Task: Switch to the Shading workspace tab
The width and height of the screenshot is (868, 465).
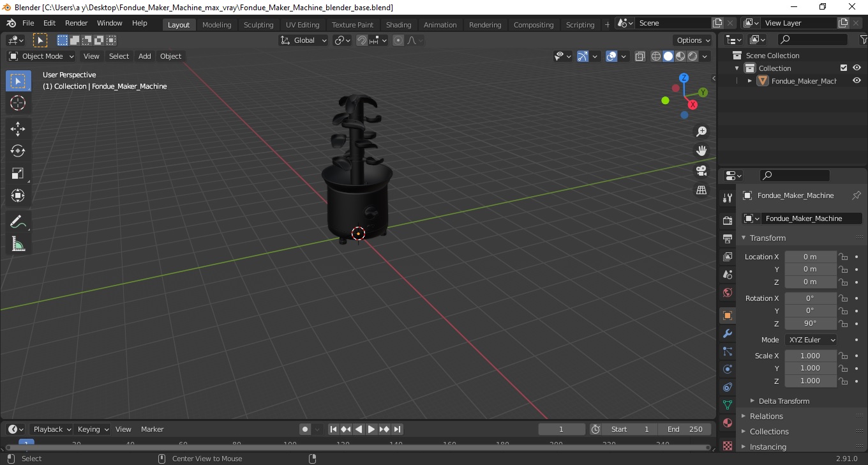Action: pos(398,25)
